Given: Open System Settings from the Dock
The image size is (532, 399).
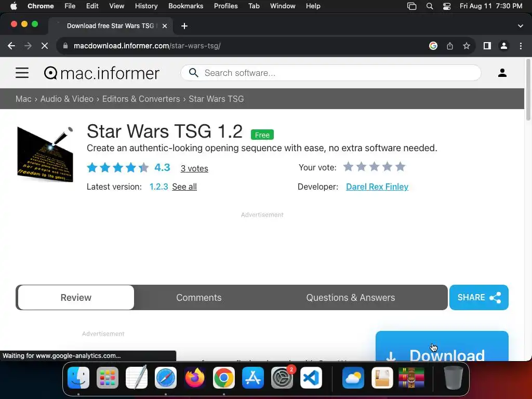Looking at the screenshot, I should coord(282,378).
